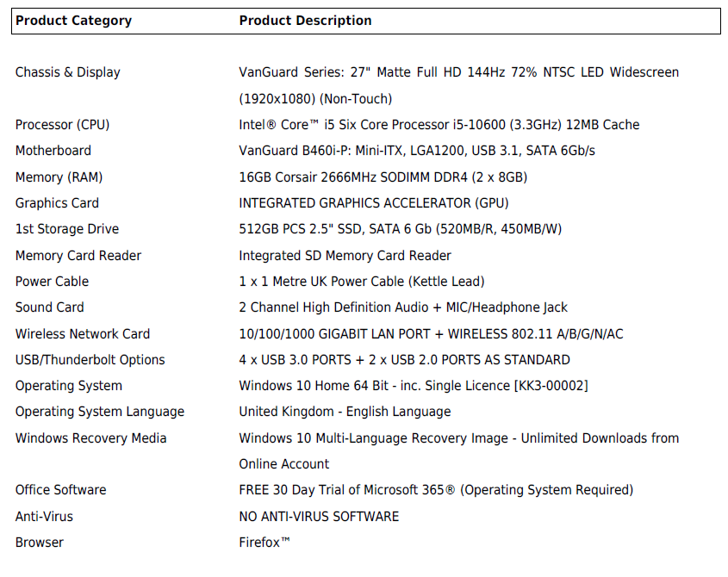Click the Graphics Card label

[57, 203]
